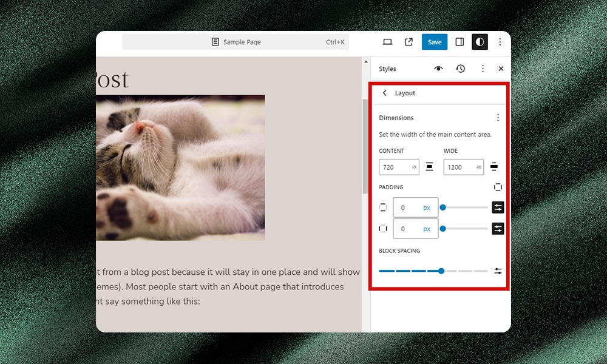Viewport: 607px width, 364px height.
Task: Change PX unit on the CONTENT field
Action: (x=413, y=167)
